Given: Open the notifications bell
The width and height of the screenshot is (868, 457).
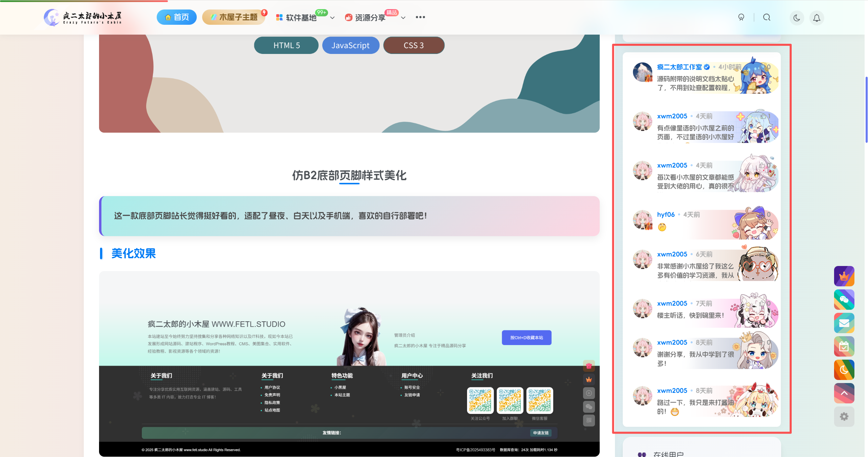Looking at the screenshot, I should 816,17.
